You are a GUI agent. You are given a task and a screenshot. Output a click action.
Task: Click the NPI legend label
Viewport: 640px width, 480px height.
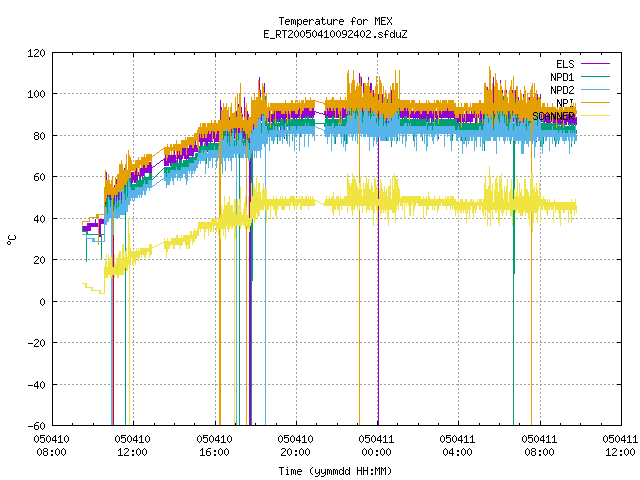[x=565, y=103]
